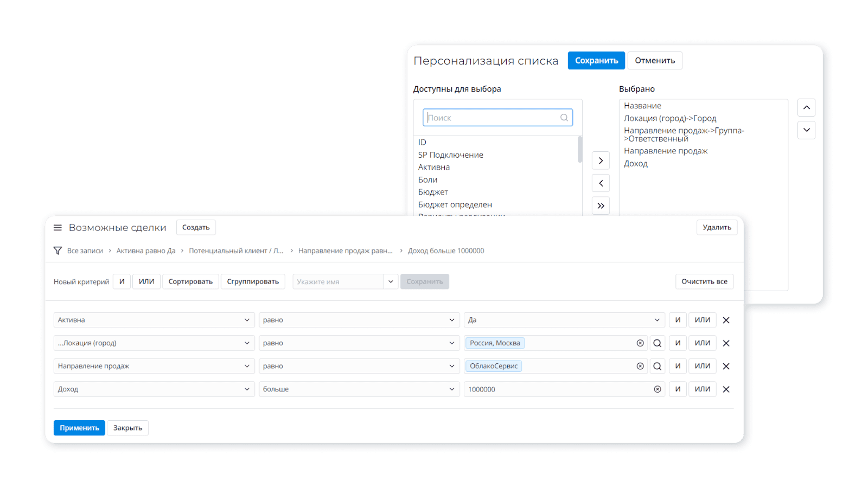Click the Отменить button
868x488 pixels.
point(655,60)
